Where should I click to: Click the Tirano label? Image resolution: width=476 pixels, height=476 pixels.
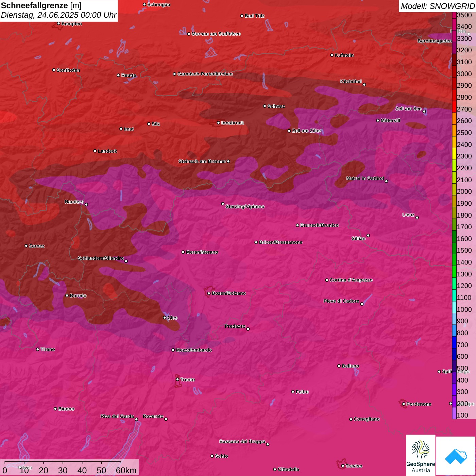click(48, 349)
